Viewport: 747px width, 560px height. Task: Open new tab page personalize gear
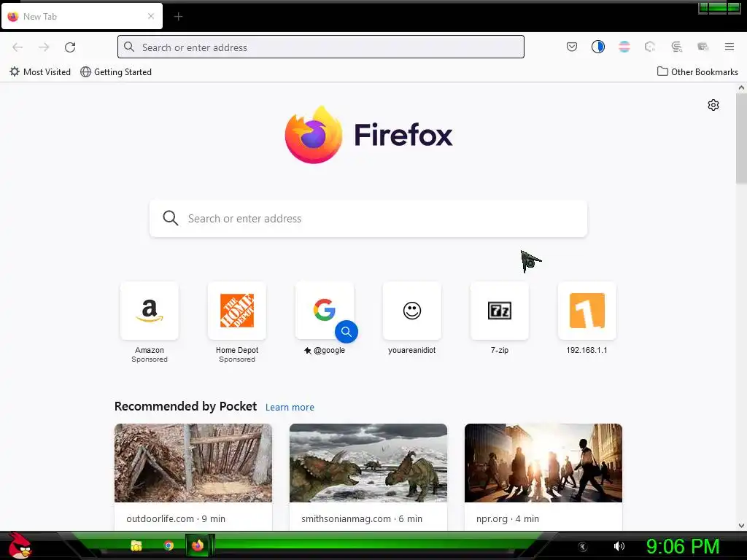[x=713, y=105]
